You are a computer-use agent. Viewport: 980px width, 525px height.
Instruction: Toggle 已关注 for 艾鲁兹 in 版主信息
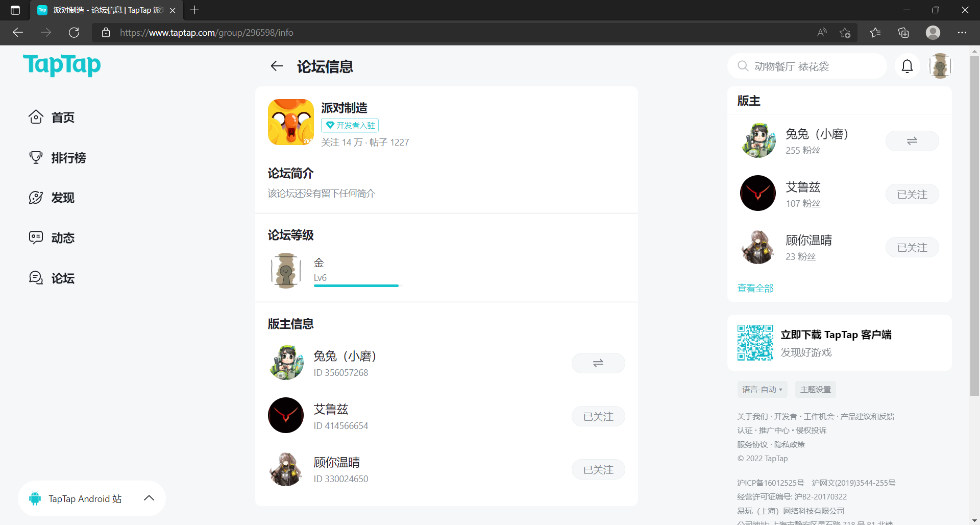point(598,416)
